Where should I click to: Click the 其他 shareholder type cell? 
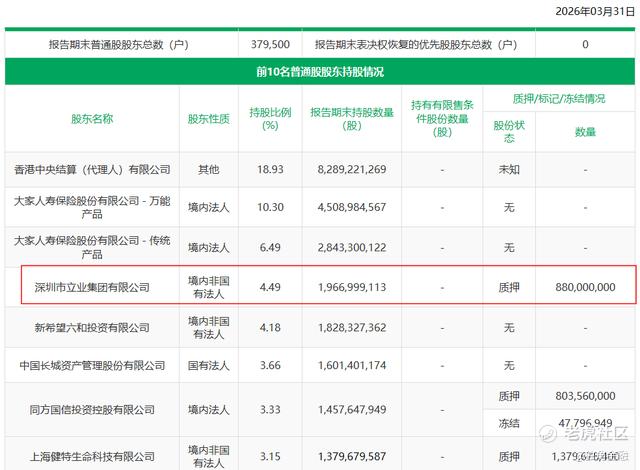pyautogui.click(x=209, y=169)
